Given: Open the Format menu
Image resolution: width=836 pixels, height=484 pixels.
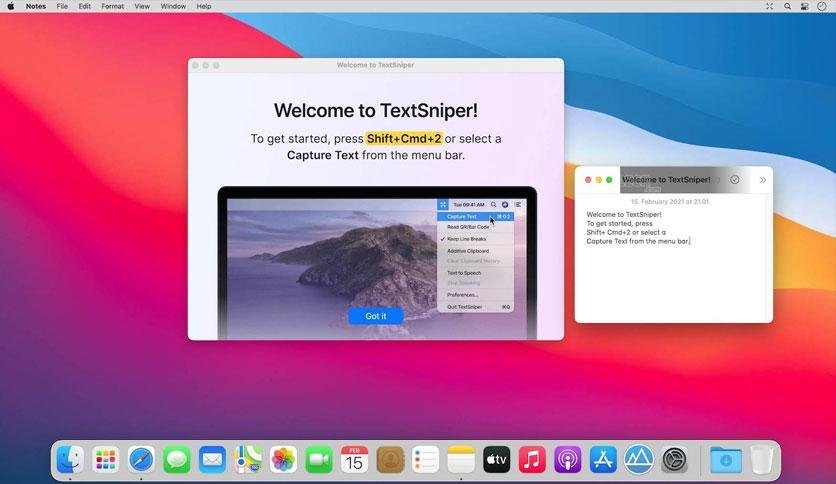Looking at the screenshot, I should click(x=112, y=6).
